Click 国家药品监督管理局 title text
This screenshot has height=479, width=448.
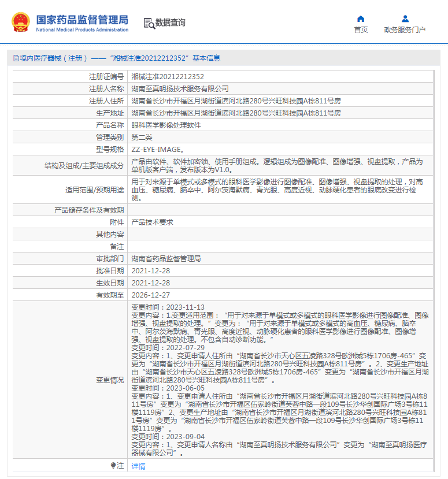(82, 20)
